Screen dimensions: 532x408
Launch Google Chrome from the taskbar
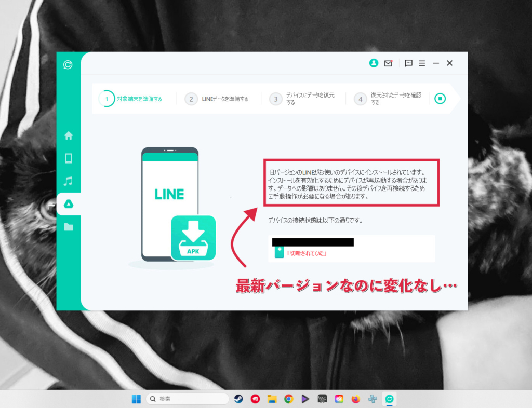coord(288,399)
